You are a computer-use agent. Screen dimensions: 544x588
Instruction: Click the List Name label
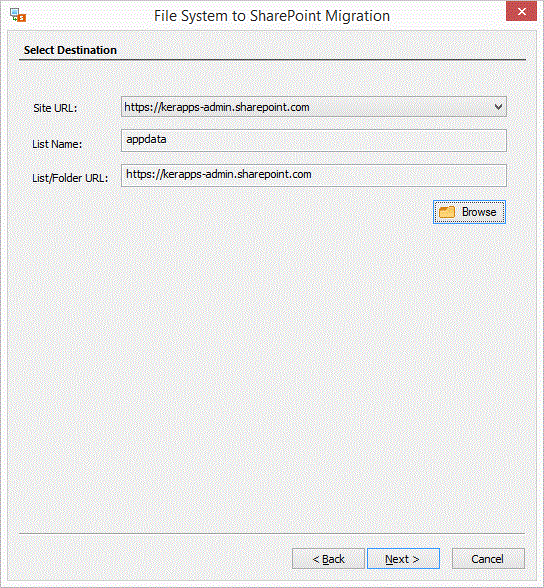[57, 144]
